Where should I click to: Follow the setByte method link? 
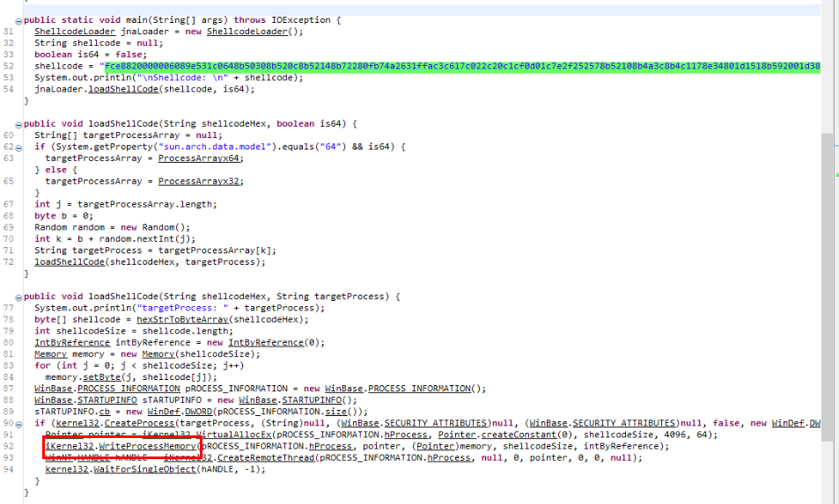click(101, 377)
